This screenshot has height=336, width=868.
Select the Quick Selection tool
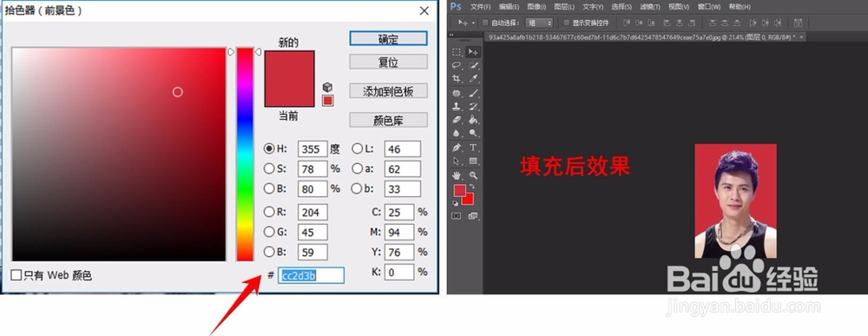[473, 65]
